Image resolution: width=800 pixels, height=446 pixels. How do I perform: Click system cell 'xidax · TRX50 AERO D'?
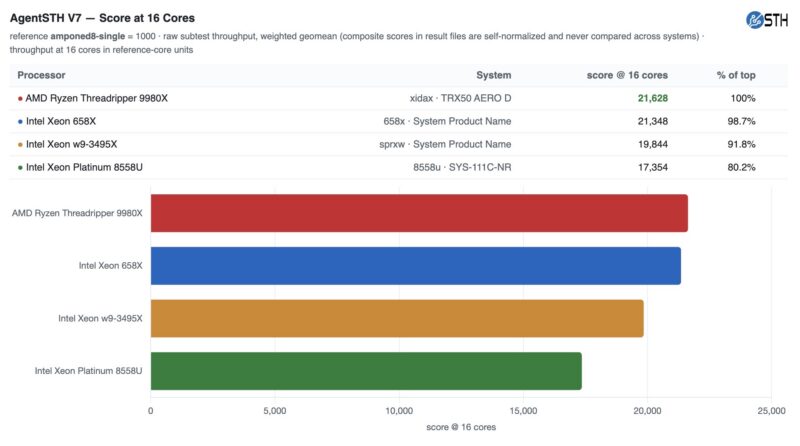click(x=460, y=98)
